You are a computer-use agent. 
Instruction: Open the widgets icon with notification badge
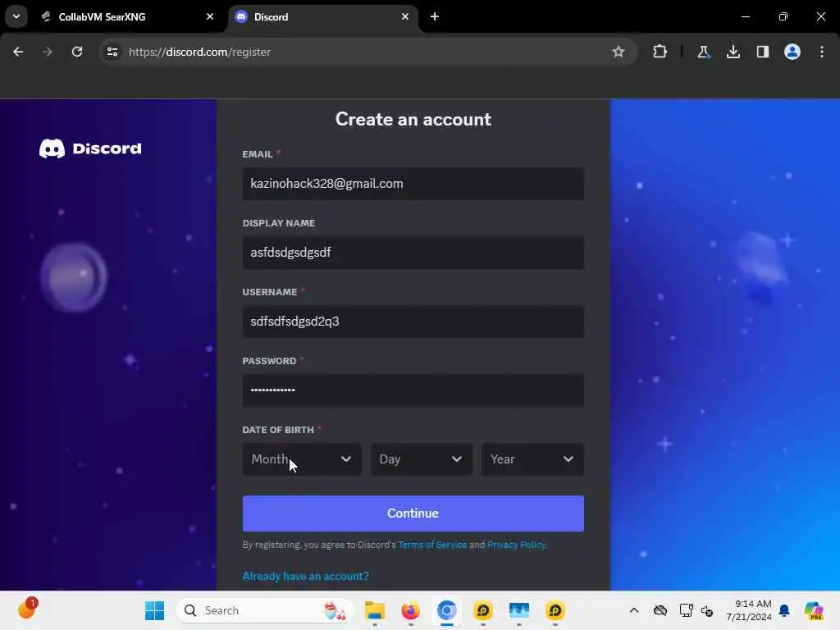(27, 609)
